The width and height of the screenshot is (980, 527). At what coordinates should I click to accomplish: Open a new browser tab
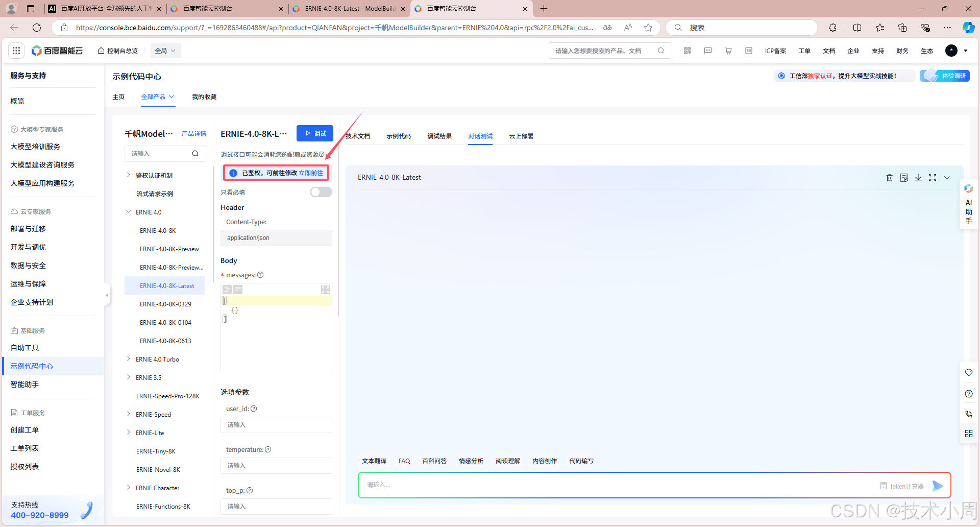coord(544,9)
